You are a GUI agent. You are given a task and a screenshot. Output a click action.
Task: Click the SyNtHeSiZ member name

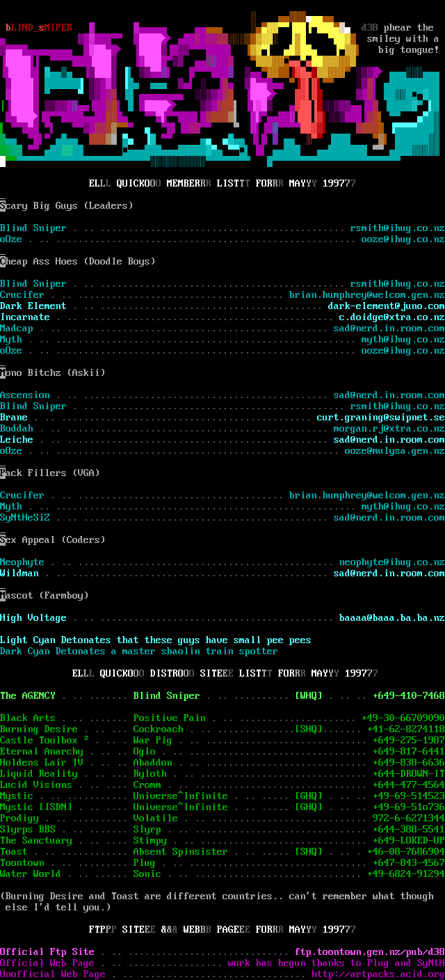click(x=25, y=518)
